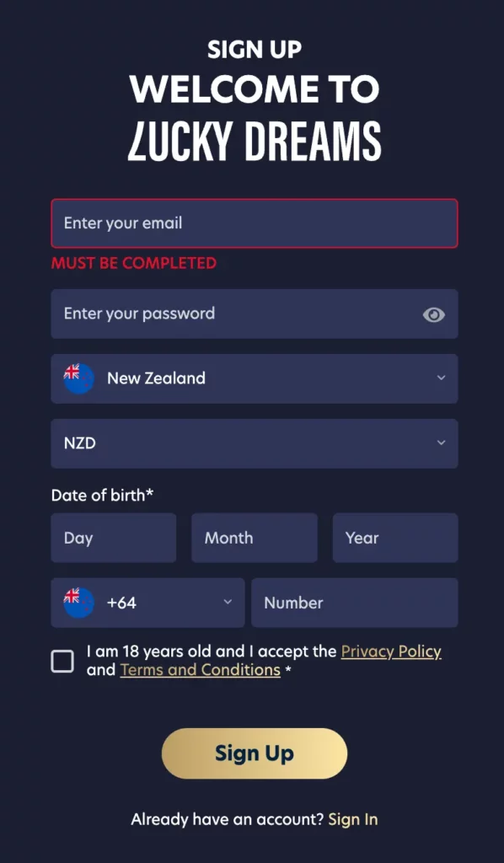View the Terms and Conditions
504x863 pixels.
click(200, 670)
